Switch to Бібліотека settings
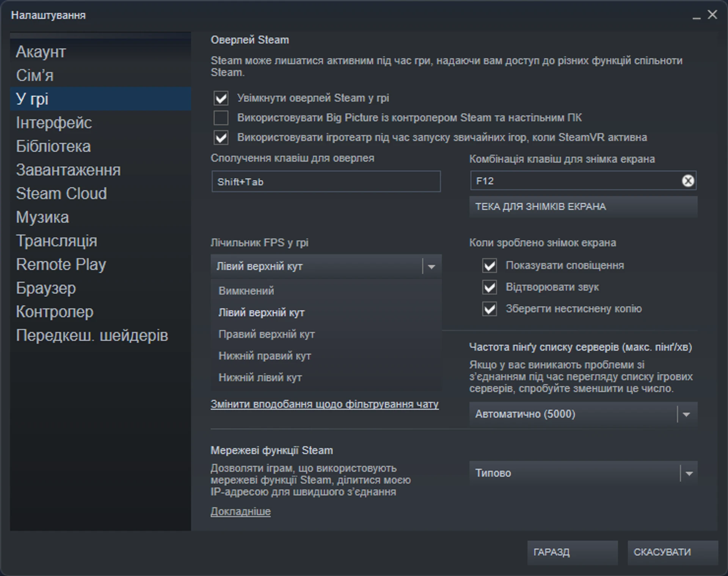The width and height of the screenshot is (728, 576). pyautogui.click(x=100, y=146)
